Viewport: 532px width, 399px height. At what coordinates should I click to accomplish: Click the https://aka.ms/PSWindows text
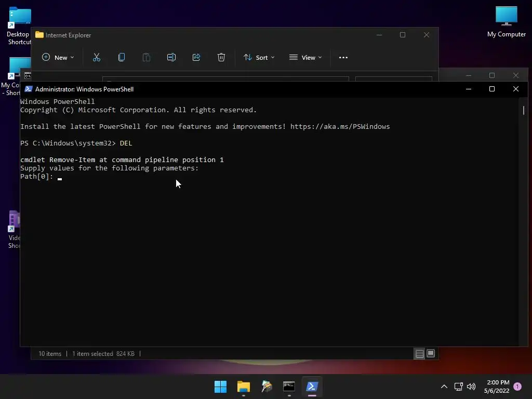(x=340, y=126)
